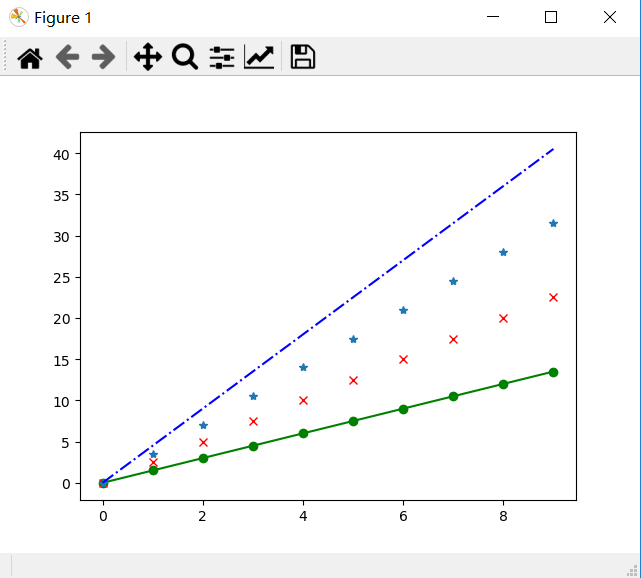Click the topmost blue star marker at x=9
This screenshot has width=641, height=578.
pyautogui.click(x=554, y=223)
